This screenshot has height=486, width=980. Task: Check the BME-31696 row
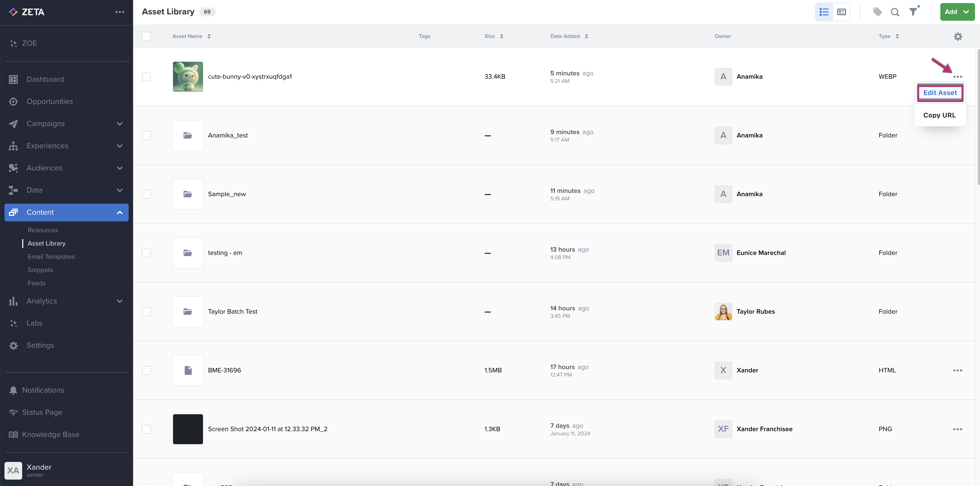pos(146,370)
